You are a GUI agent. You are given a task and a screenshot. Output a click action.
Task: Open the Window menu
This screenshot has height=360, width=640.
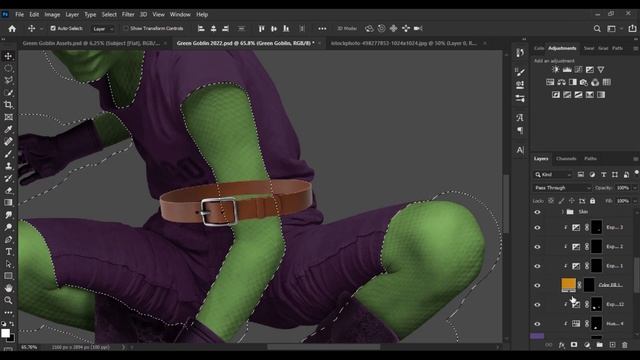180,14
